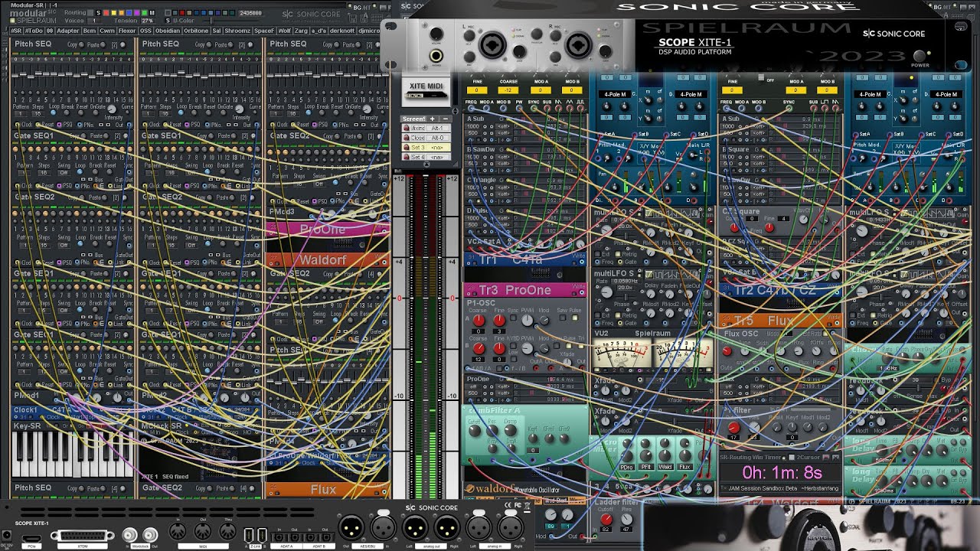Click the PW input jack
The height and width of the screenshot is (551, 980).
(x=518, y=109)
